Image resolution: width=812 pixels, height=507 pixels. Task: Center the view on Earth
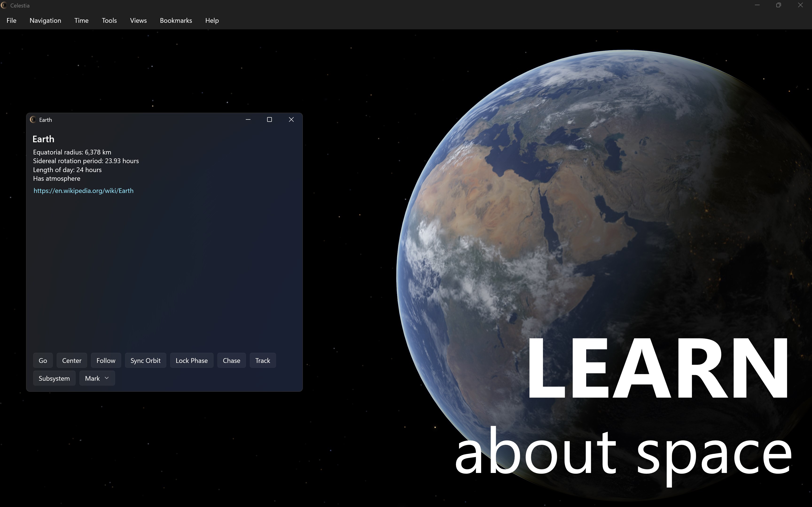(x=71, y=360)
